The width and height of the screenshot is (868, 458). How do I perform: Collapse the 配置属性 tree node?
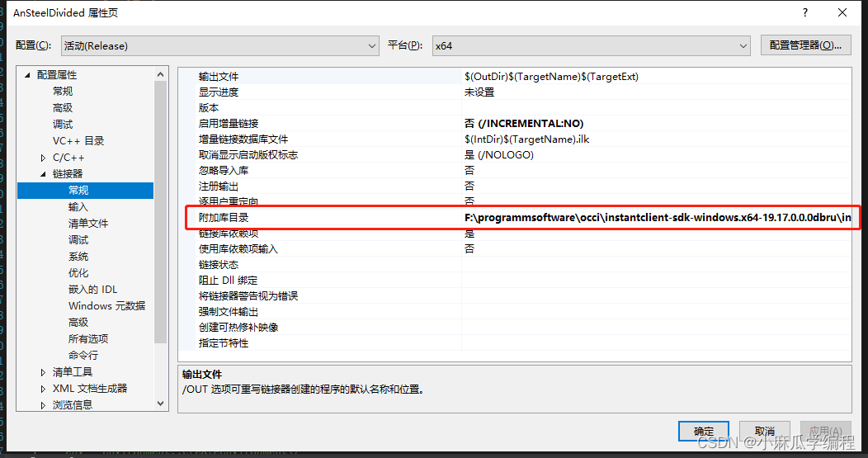[27, 75]
